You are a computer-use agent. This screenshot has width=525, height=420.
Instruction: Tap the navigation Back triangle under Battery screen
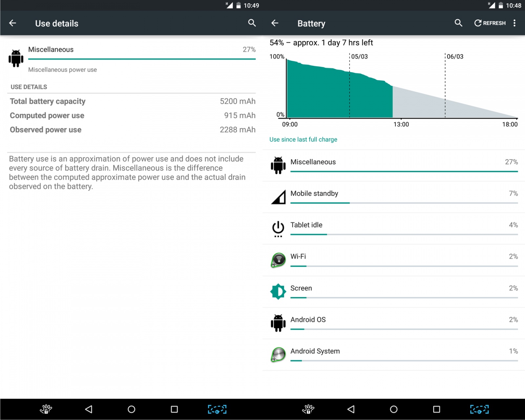click(x=351, y=409)
